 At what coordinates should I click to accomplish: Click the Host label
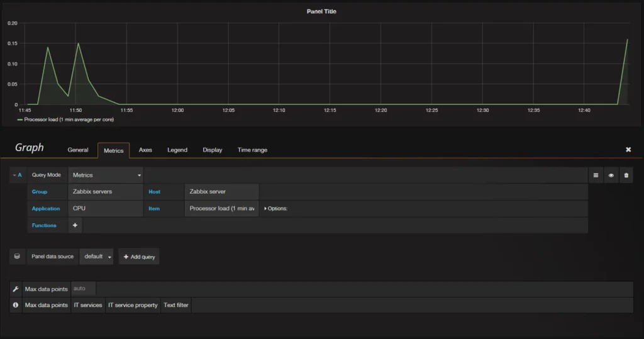155,191
